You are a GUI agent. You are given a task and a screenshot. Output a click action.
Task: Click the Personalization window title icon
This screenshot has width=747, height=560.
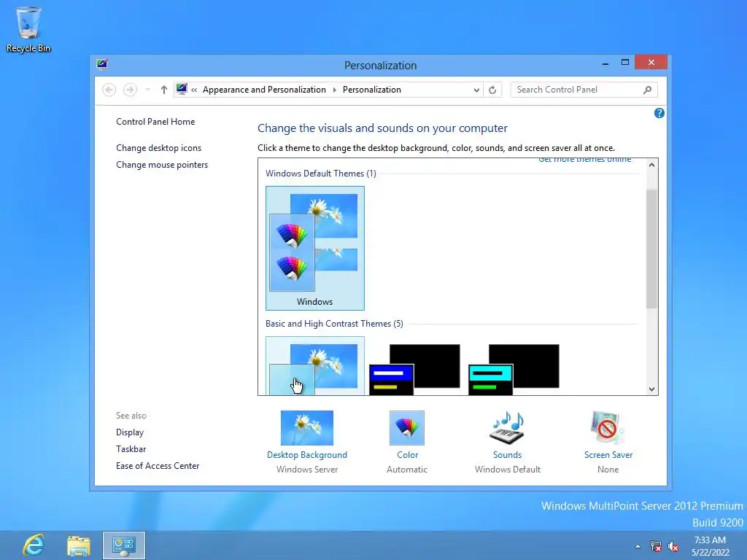click(x=102, y=64)
